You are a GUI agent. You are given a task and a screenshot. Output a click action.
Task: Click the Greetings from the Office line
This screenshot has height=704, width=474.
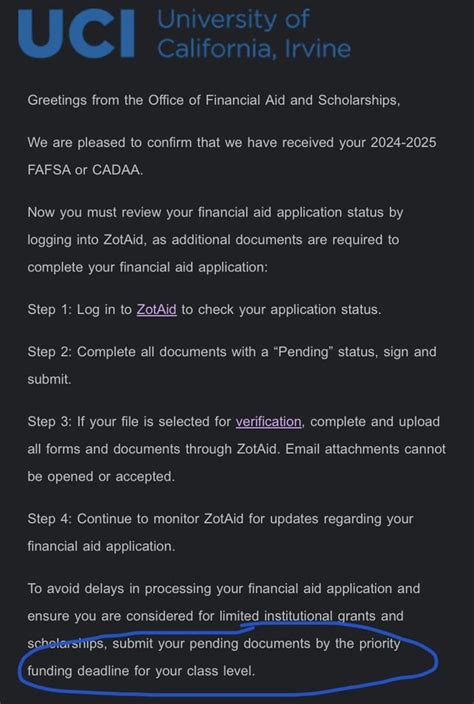214,100
